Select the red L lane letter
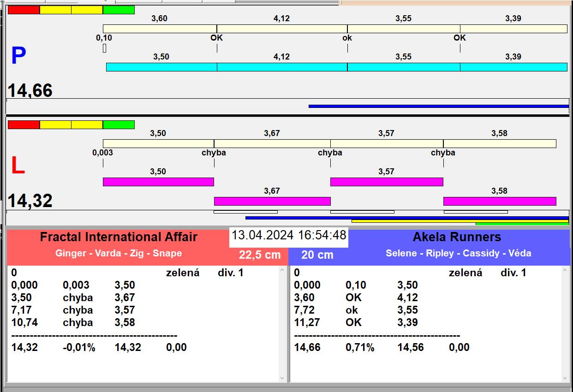 click(18, 166)
